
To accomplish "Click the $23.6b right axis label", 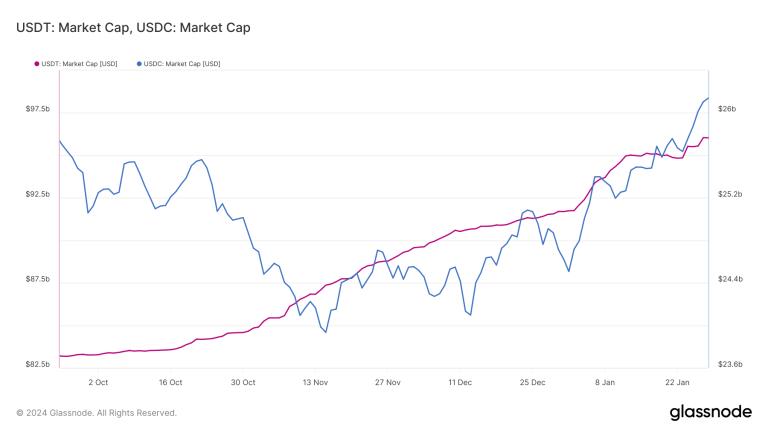I will point(730,365).
